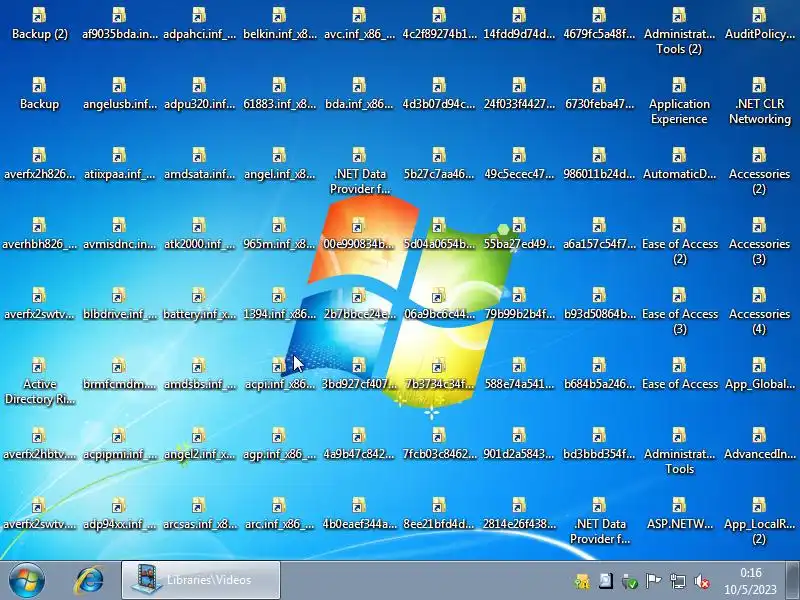
Task: Click the adpu320.inf... desktop icon
Action: click(199, 94)
